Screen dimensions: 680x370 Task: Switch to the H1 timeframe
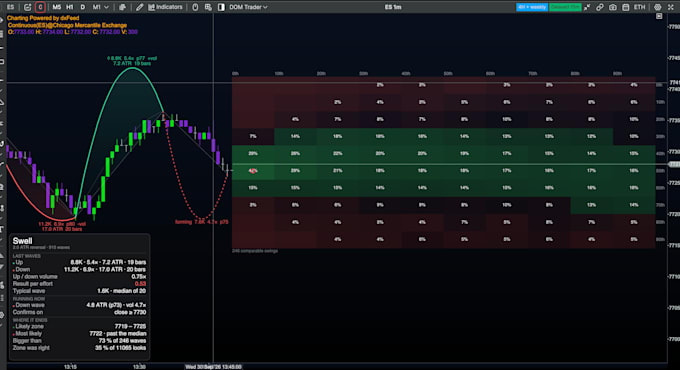pos(69,7)
